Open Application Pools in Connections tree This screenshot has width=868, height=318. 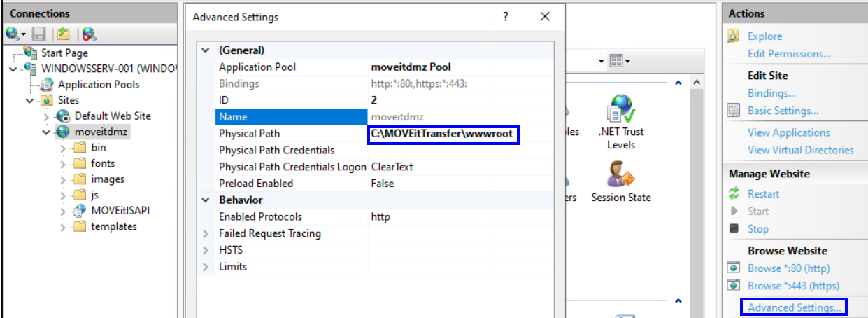[98, 84]
